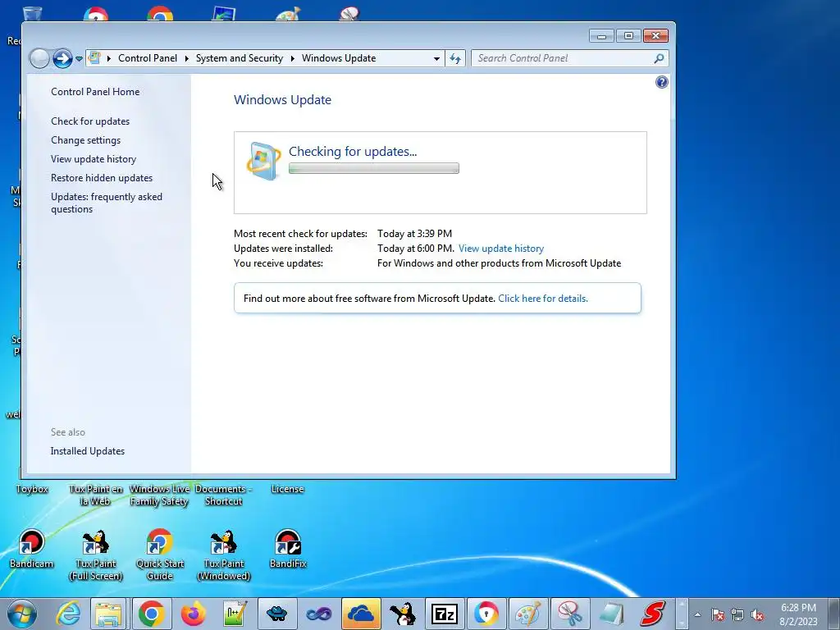This screenshot has width=840, height=630.
Task: Click the Windows Update heading text
Action: (282, 99)
